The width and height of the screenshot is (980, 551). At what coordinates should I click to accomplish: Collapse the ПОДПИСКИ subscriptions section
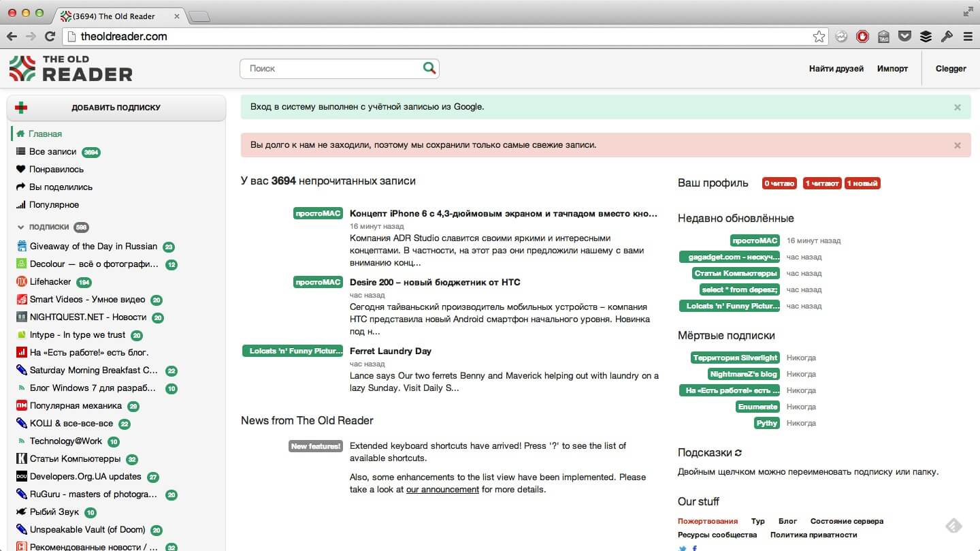tap(20, 227)
